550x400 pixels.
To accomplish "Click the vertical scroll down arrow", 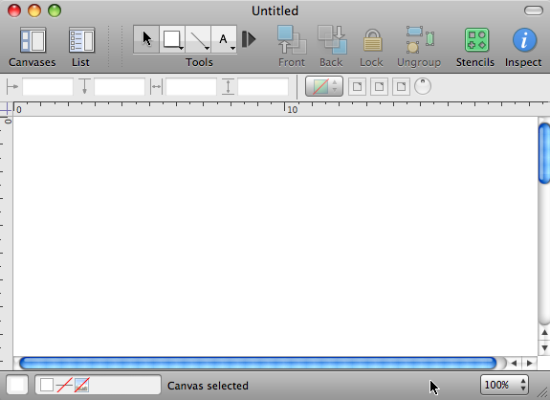I will click(544, 348).
